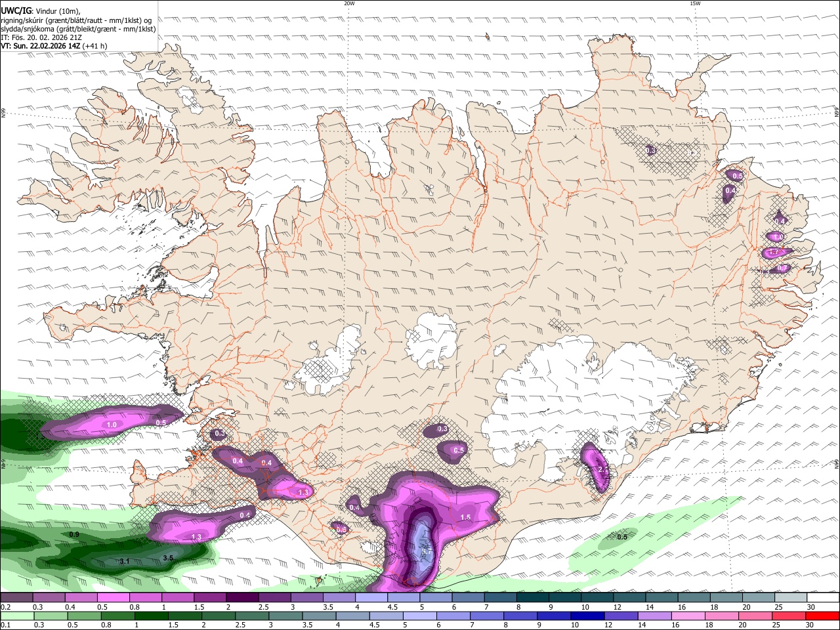Image resolution: width=840 pixels, height=630 pixels.
Task: Pick the white 30 snow scale swatch
Action: pyautogui.click(x=824, y=598)
